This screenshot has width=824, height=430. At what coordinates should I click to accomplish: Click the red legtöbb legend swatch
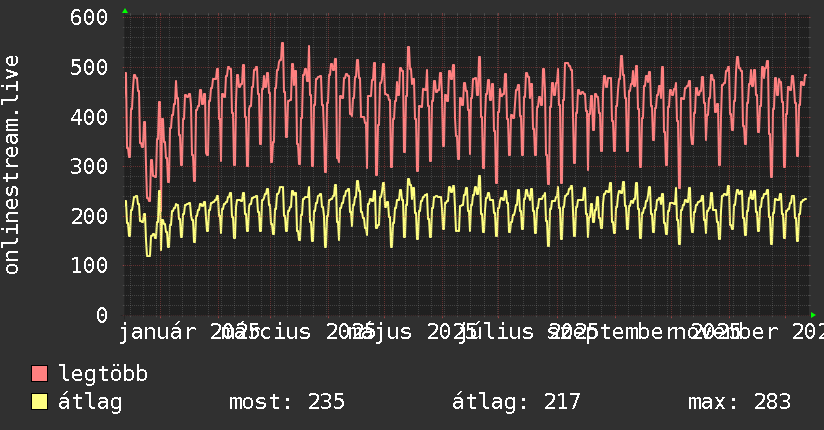39,374
